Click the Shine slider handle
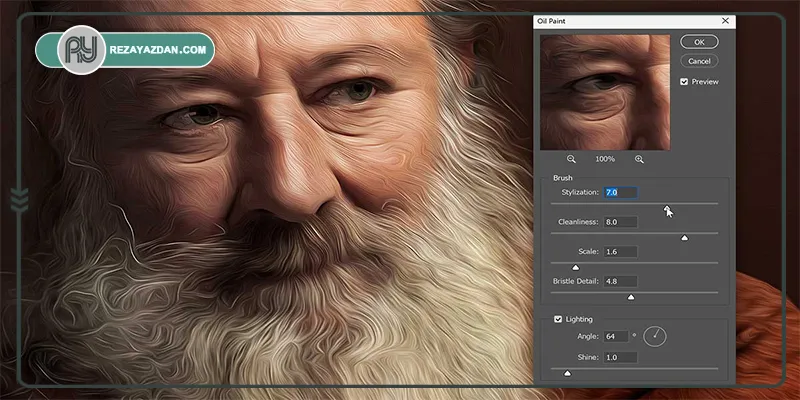Screen dimensions: 800x400 pos(567,373)
